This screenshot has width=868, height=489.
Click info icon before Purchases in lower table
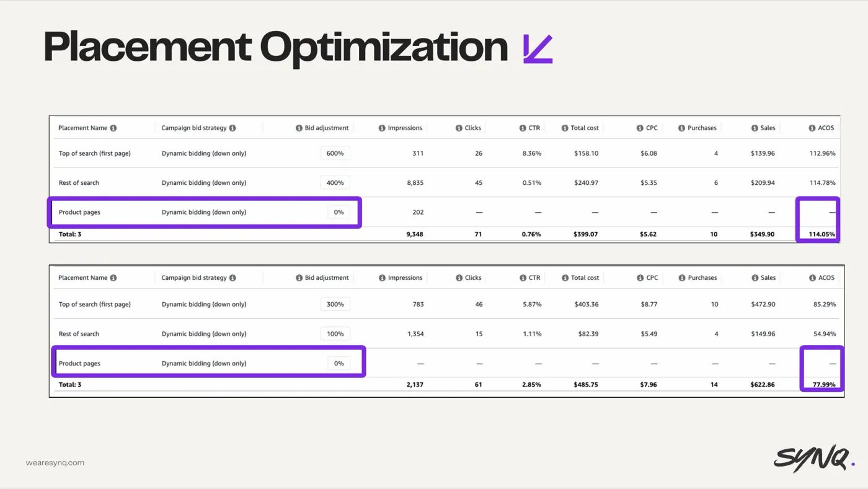pos(682,278)
